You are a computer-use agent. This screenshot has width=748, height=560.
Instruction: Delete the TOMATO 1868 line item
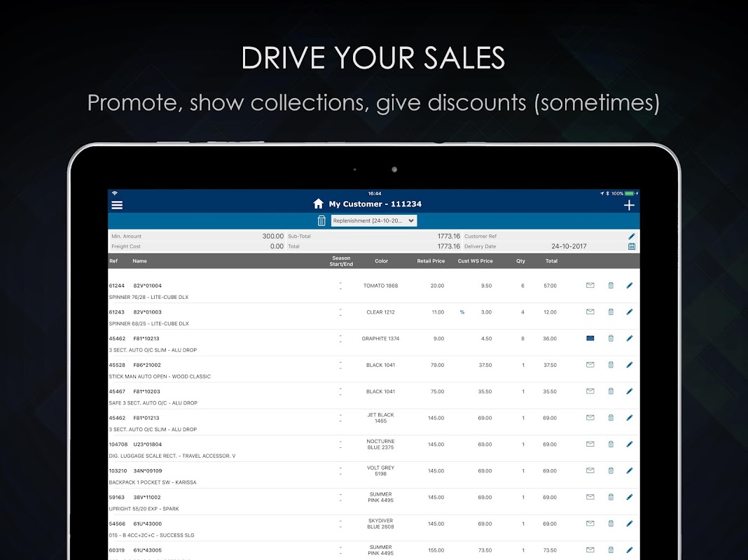point(611,285)
